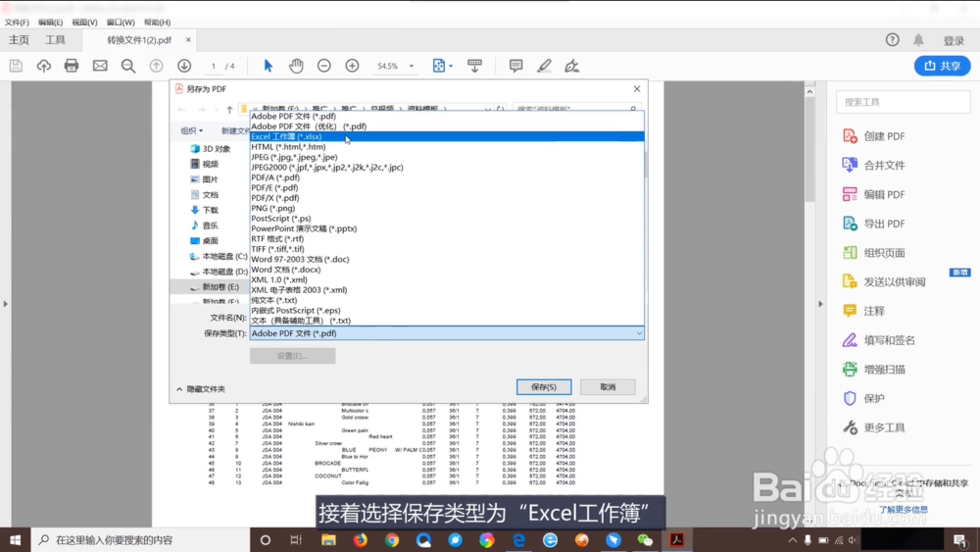Viewport: 980px width, 552px height.
Task: Choose PowerPoint 演示文稿 (*.pptx) file type
Action: (447, 228)
